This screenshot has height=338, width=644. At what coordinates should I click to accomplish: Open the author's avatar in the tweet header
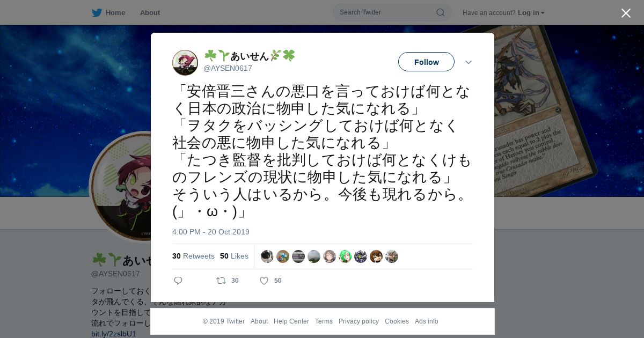point(185,63)
